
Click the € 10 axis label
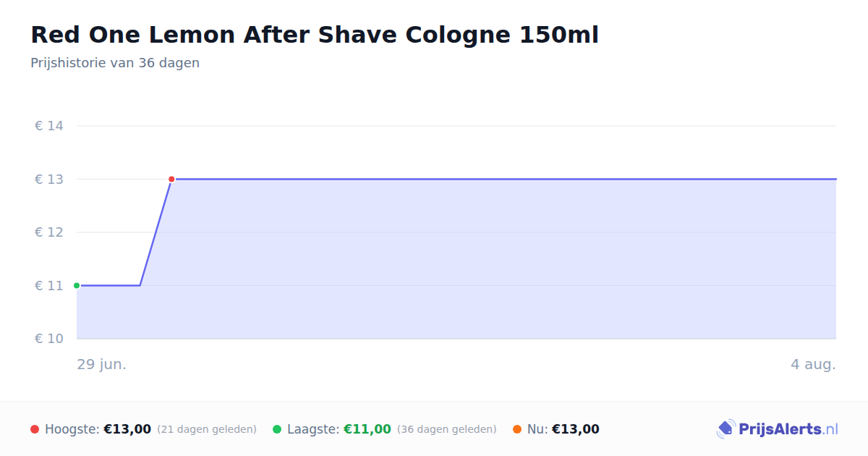pyautogui.click(x=49, y=339)
